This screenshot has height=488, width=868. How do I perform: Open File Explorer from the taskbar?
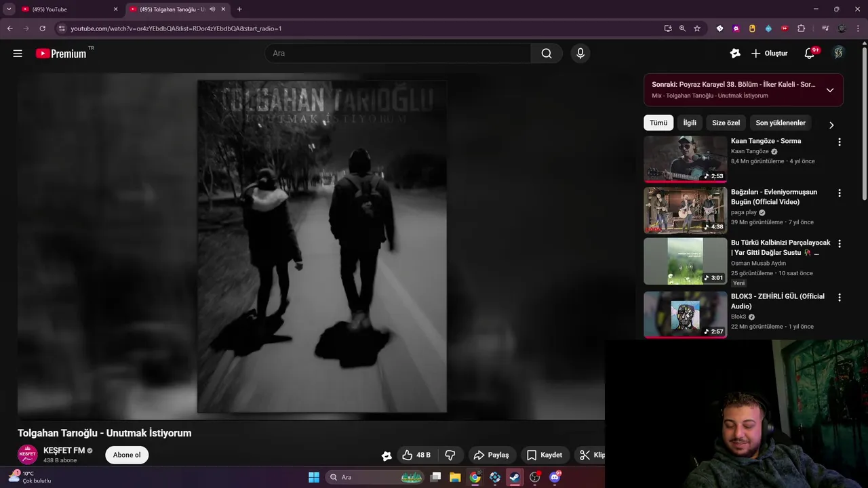(455, 477)
